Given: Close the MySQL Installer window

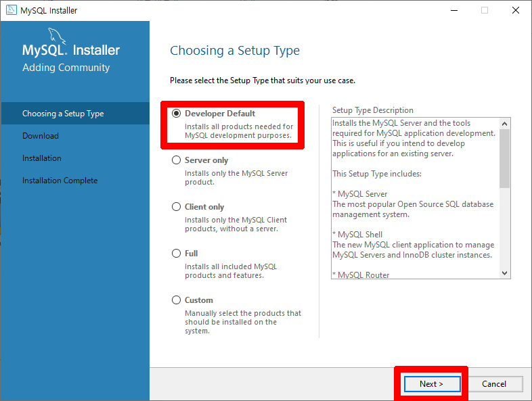Looking at the screenshot, I should click(516, 10).
